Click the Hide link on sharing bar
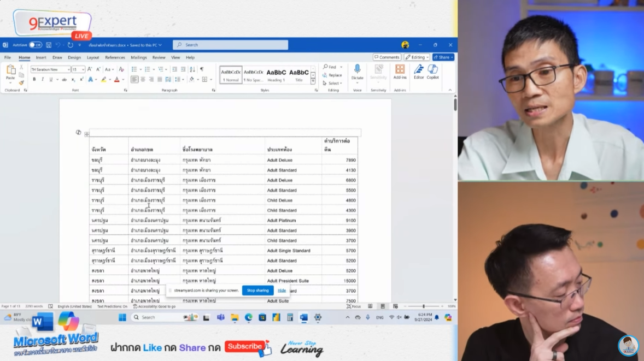 tap(282, 291)
